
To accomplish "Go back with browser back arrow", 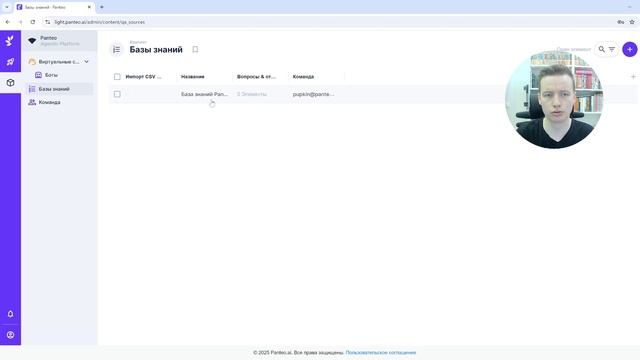I will [8, 22].
